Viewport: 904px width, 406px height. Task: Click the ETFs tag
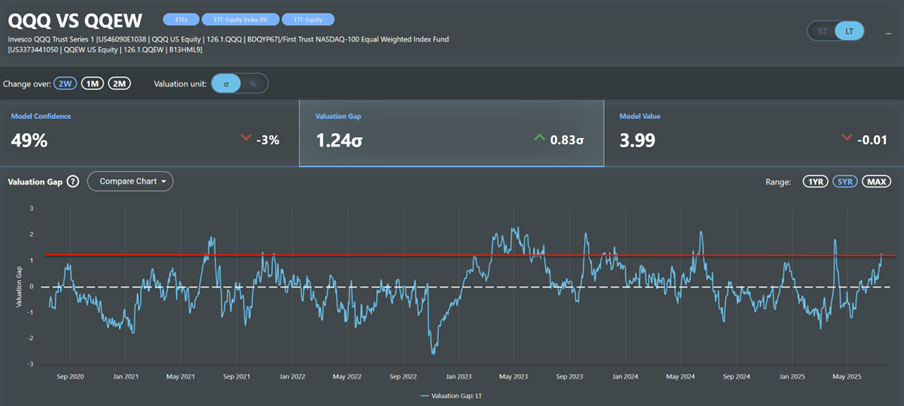(x=180, y=20)
